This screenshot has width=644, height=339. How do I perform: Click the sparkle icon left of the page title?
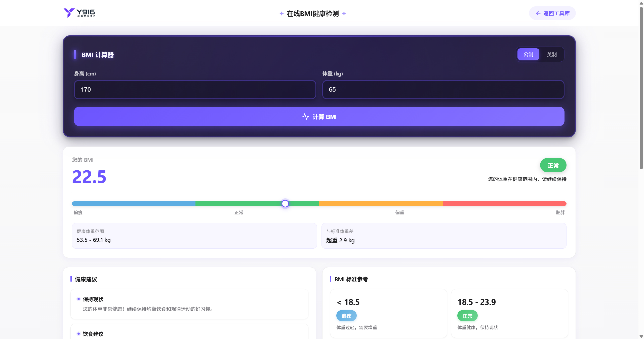pos(282,14)
